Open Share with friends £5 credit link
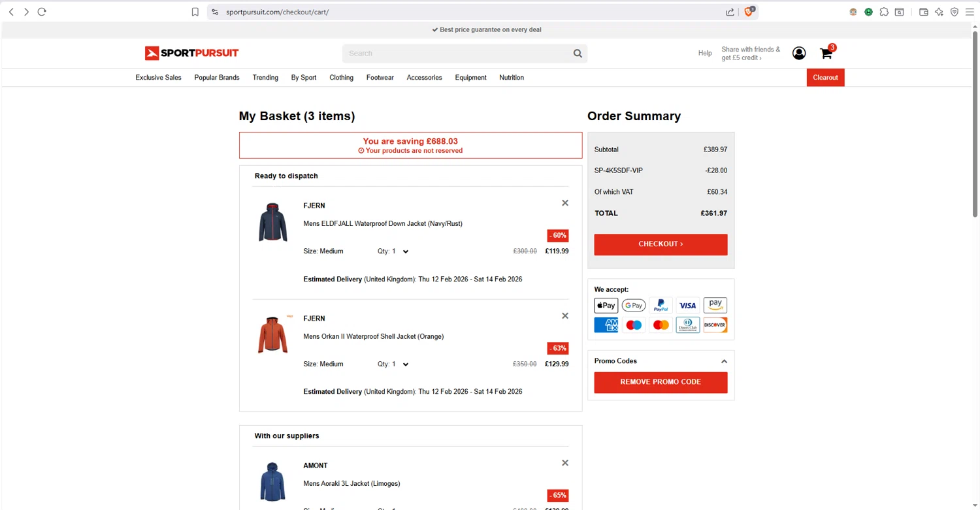 pyautogui.click(x=751, y=54)
